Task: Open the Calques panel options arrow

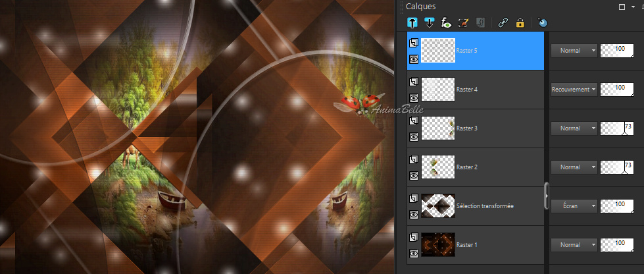Action: [x=633, y=7]
